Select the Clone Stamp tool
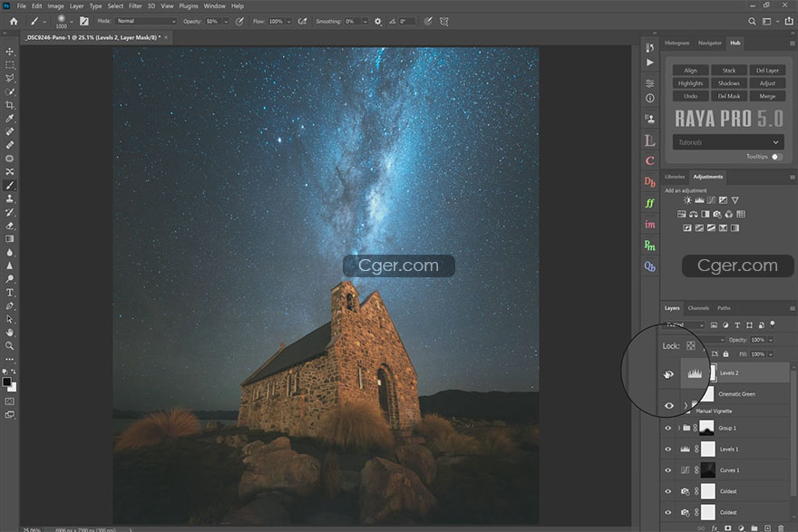This screenshot has width=798, height=532. (x=10, y=198)
